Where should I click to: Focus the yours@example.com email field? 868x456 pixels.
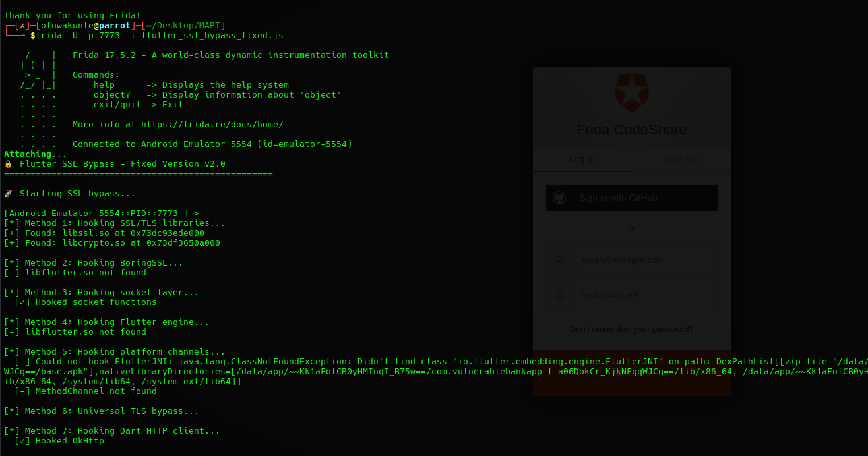(632, 260)
